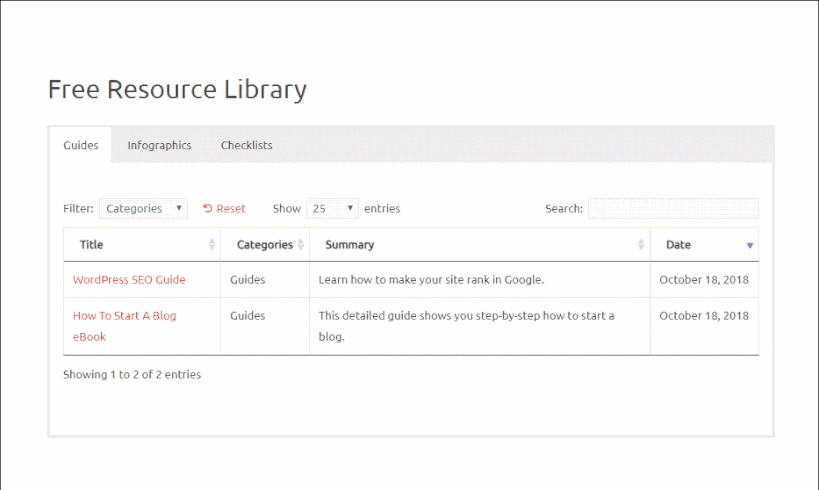
Task: Click summary 'This detailed guide shows you step-by-step'
Action: click(466, 326)
